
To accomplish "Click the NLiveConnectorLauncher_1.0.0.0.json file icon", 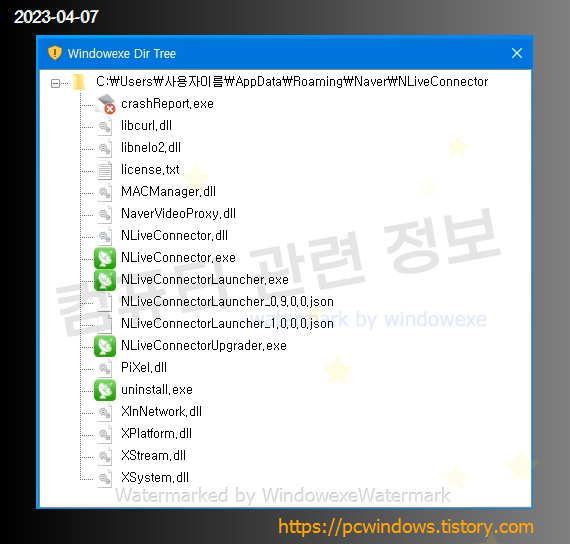I will click(x=105, y=324).
